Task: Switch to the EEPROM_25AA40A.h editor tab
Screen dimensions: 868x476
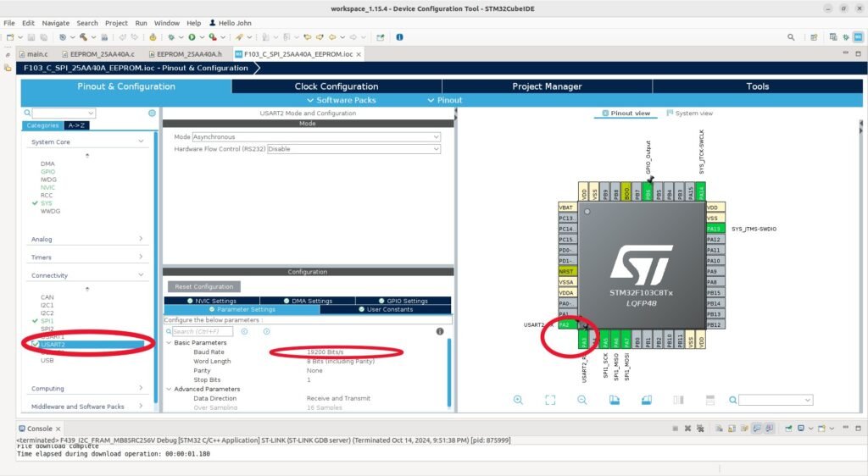Action: 186,54
